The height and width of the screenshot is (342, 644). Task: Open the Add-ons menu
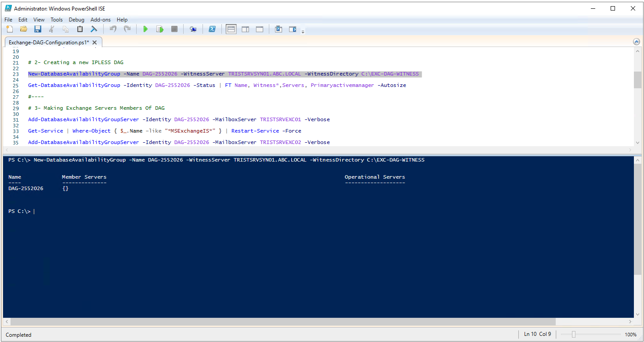(101, 20)
